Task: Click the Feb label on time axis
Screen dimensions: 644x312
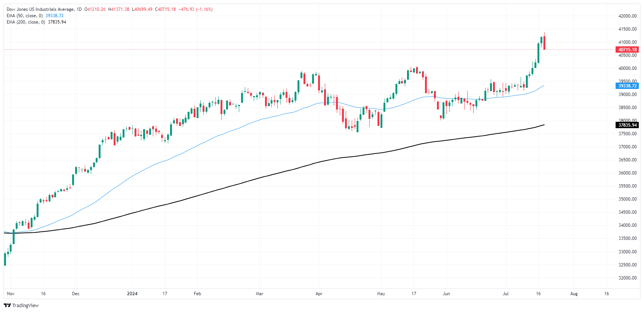Action: pos(197,294)
